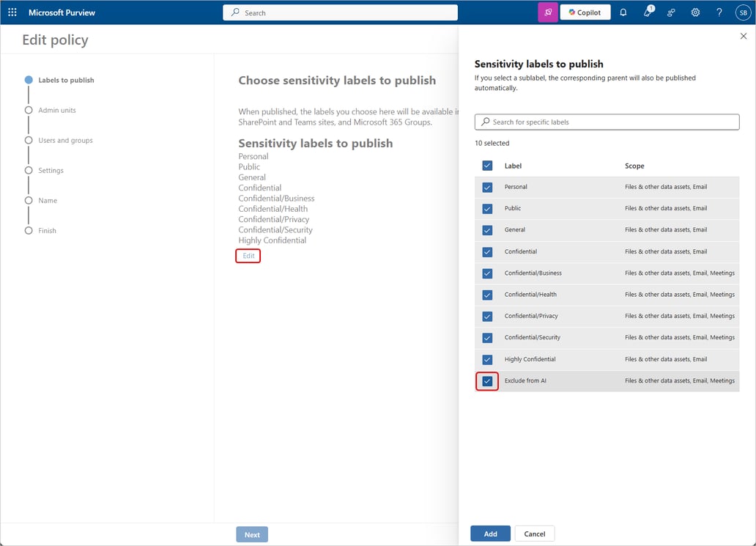Viewport: 756px width, 546px height.
Task: Toggle the select-all Label column checkbox
Action: 486,166
